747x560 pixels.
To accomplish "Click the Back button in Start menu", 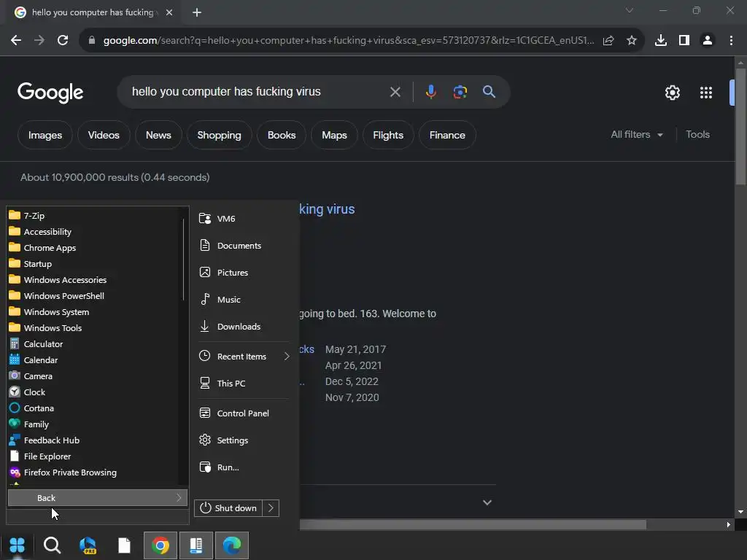I will click(98, 497).
